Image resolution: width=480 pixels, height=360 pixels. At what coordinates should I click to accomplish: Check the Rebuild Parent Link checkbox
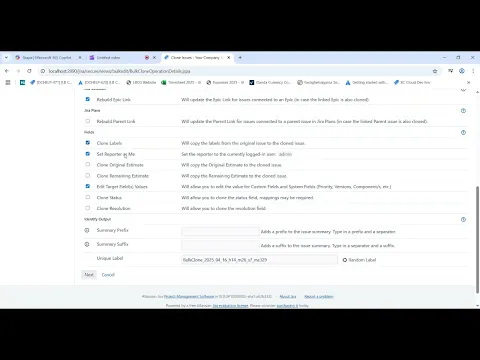(x=88, y=121)
